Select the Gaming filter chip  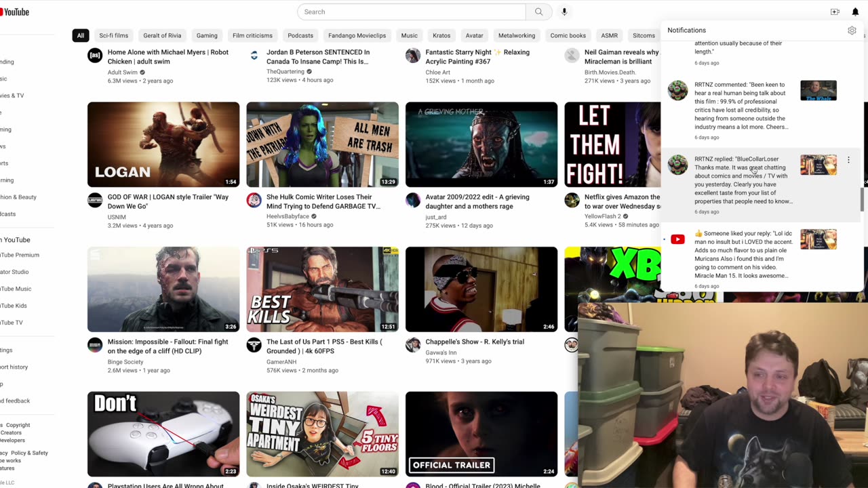click(x=207, y=35)
